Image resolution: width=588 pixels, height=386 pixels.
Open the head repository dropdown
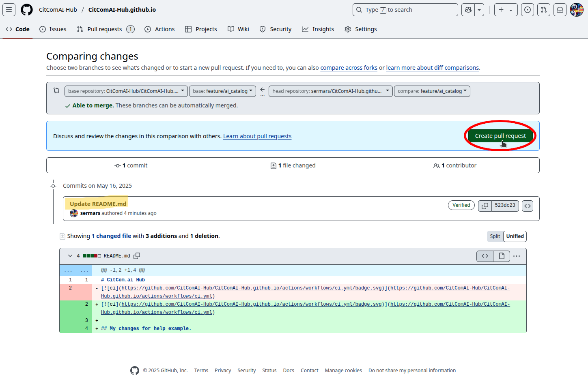[331, 91]
